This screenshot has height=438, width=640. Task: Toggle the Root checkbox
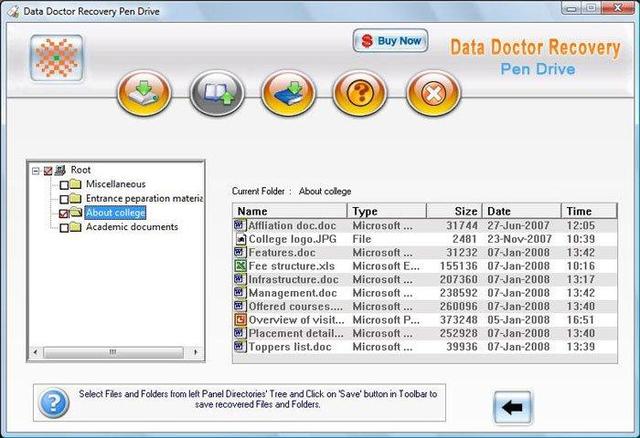coord(48,171)
